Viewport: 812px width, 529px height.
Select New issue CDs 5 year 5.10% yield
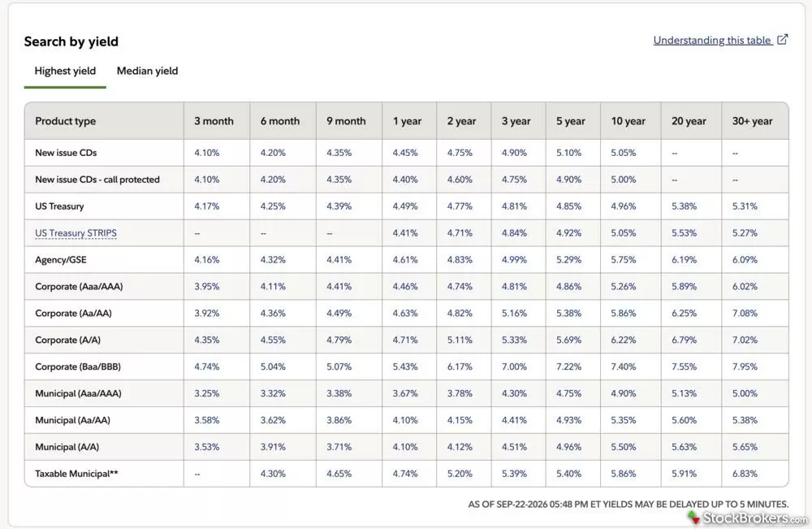(x=568, y=153)
